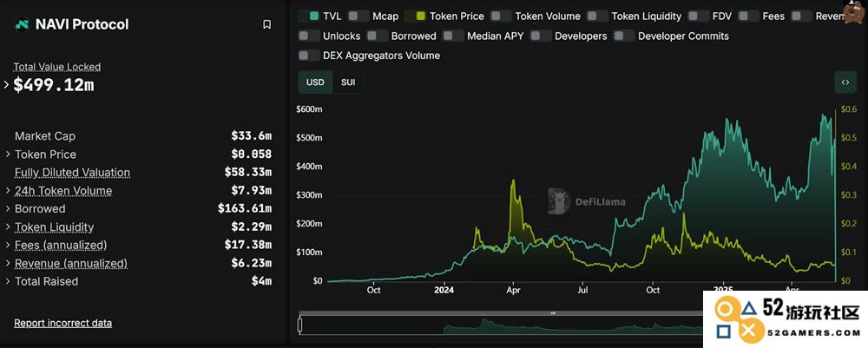Click the $499.12m TVL value
This screenshot has width=868, height=348.
coord(54,85)
